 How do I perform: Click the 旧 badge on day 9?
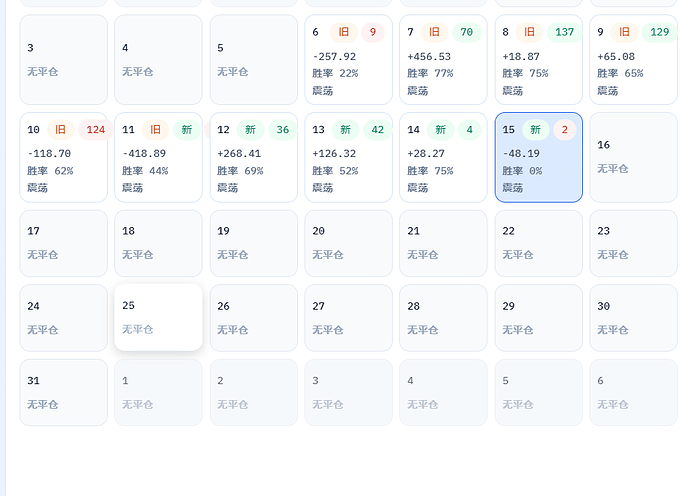tap(624, 32)
